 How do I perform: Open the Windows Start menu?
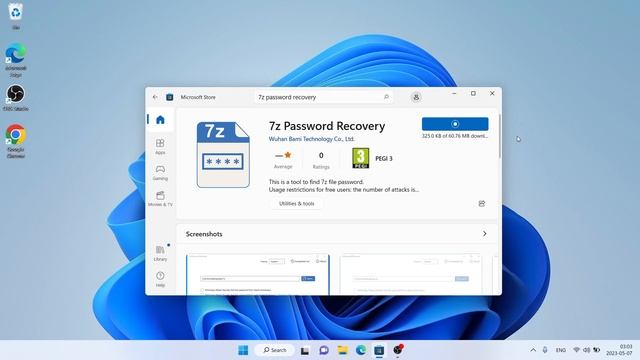click(x=243, y=350)
